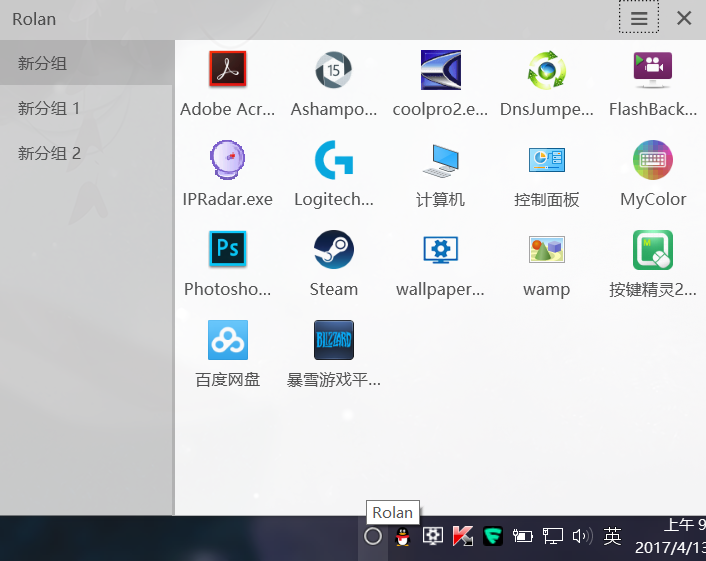This screenshot has width=706, height=561.
Task: Open coolpro2.exe shortcut
Action: tap(440, 70)
